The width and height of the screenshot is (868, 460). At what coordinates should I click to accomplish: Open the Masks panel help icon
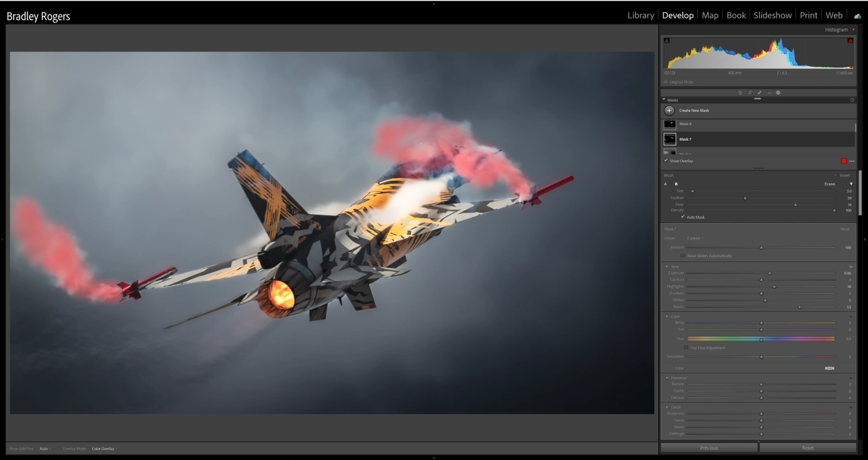(x=852, y=100)
